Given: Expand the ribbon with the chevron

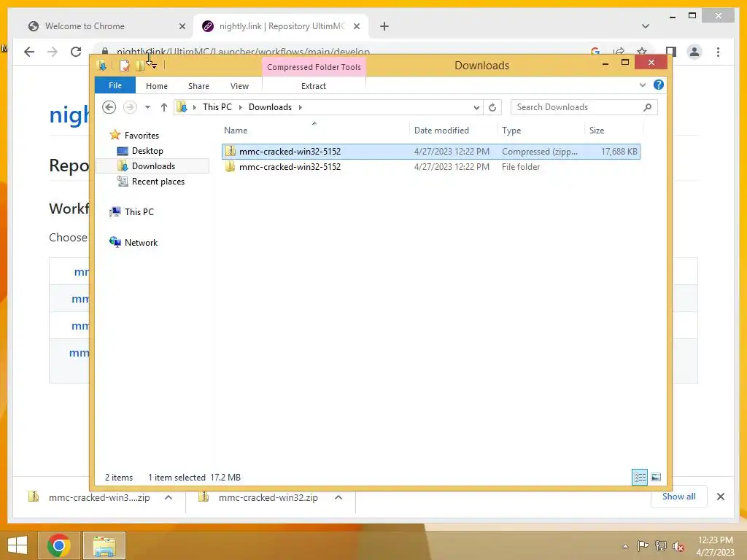Looking at the screenshot, I should (642, 85).
